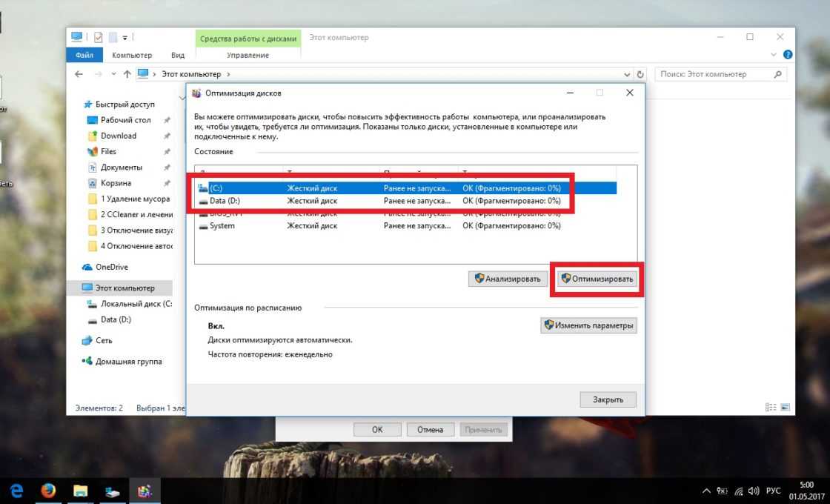
Task: Switch input language РУС indicator
Action: pos(774,491)
